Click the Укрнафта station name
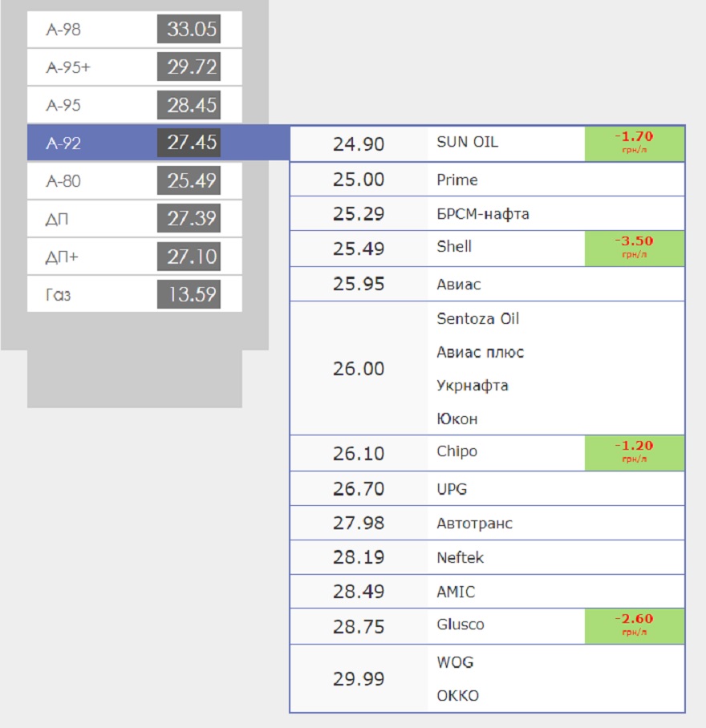The width and height of the screenshot is (706, 728). tap(473, 386)
